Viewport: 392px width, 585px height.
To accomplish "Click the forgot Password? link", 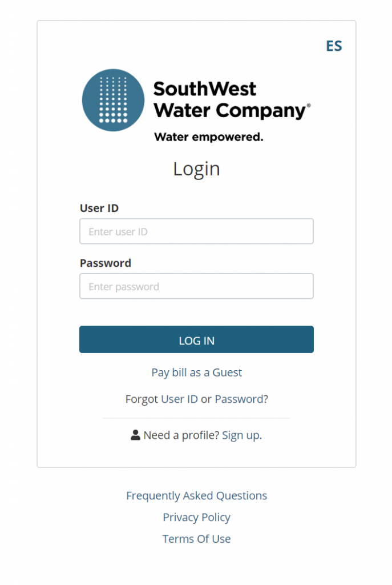I will coord(241,399).
